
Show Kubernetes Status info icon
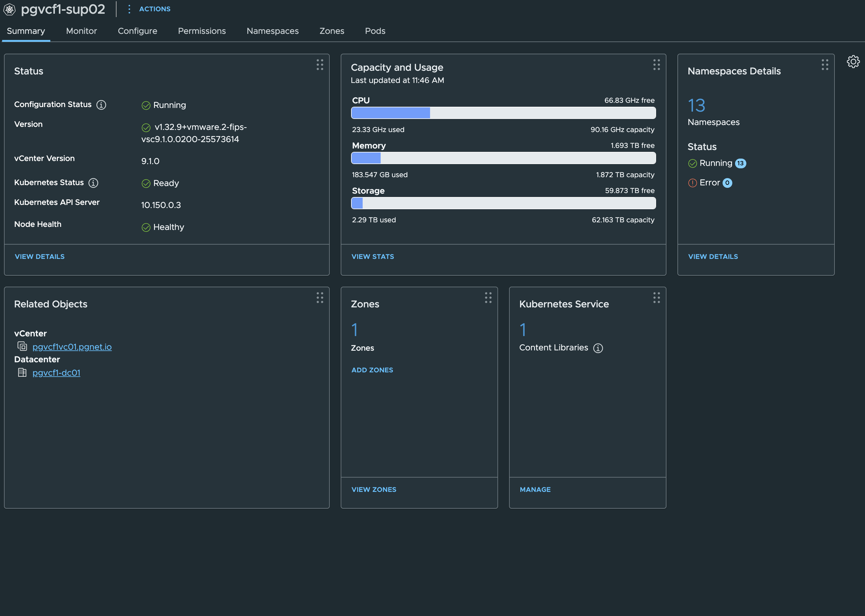pyautogui.click(x=93, y=183)
